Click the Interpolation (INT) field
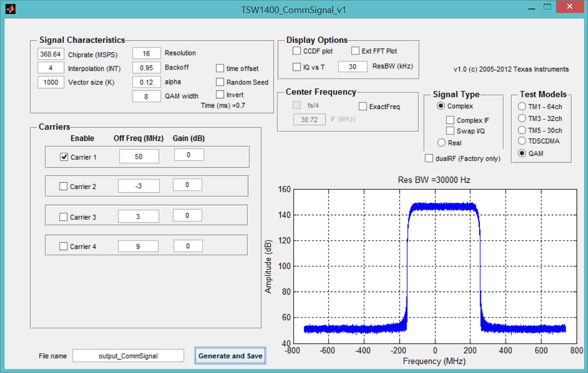Screen dimensions: 588x373 coord(51,68)
